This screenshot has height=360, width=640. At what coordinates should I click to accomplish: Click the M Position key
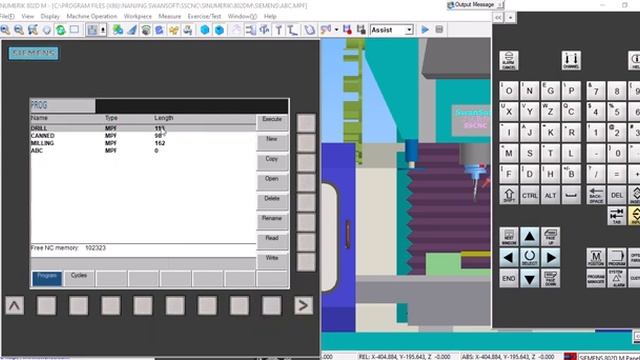pyautogui.click(x=596, y=258)
